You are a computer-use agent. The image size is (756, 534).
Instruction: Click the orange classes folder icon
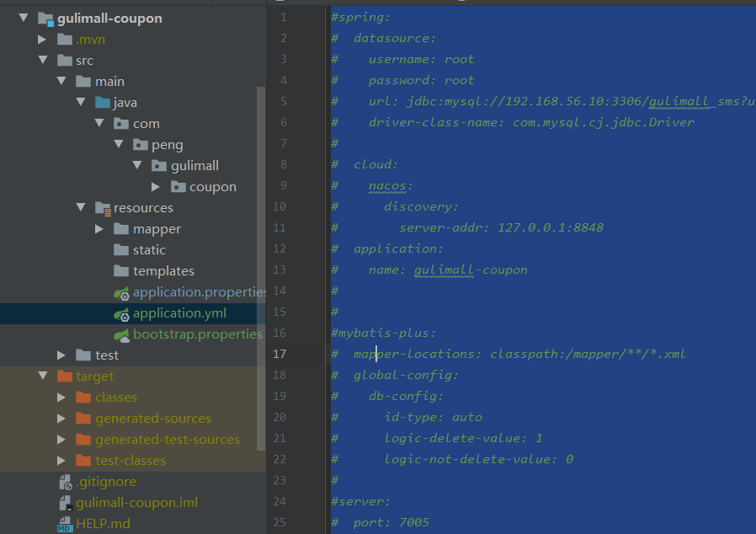(x=83, y=398)
